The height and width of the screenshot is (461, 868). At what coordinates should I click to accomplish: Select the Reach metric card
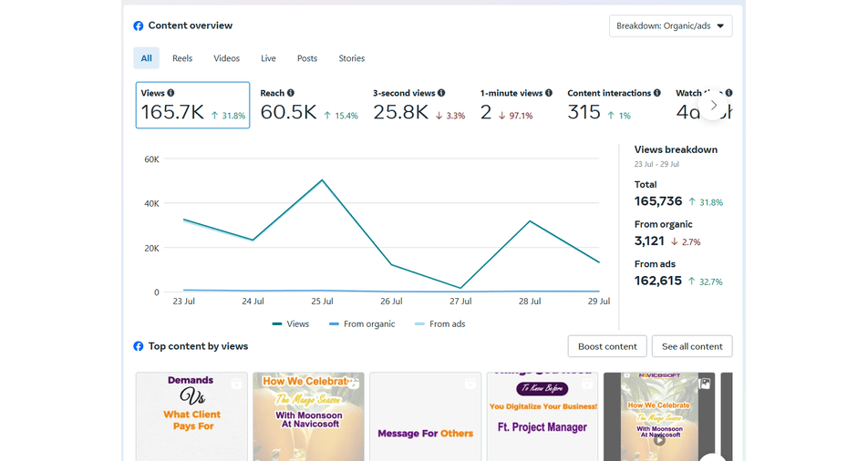click(309, 106)
